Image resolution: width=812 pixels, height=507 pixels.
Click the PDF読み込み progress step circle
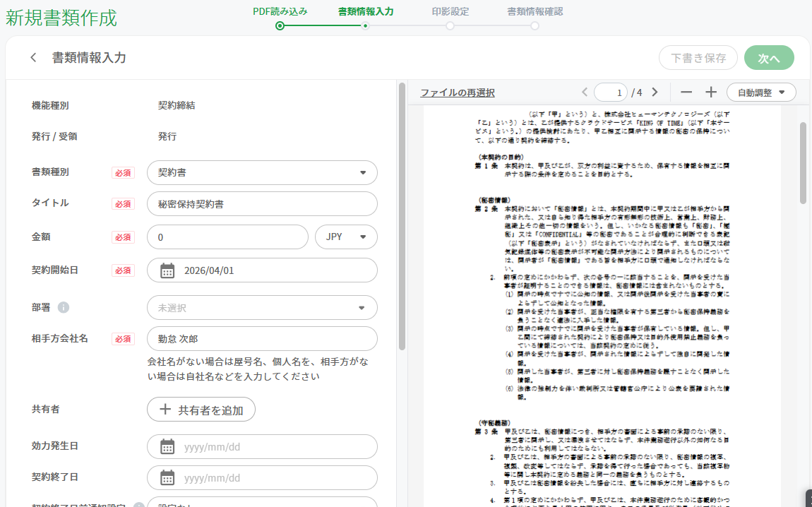pyautogui.click(x=280, y=26)
